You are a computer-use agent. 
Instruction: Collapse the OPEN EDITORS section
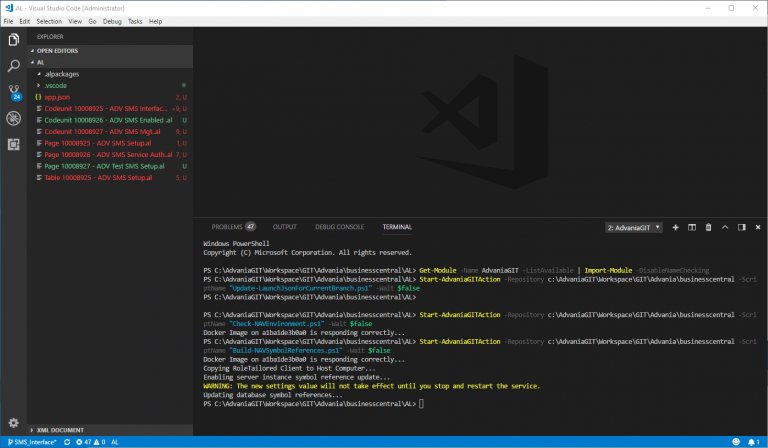click(x=57, y=50)
